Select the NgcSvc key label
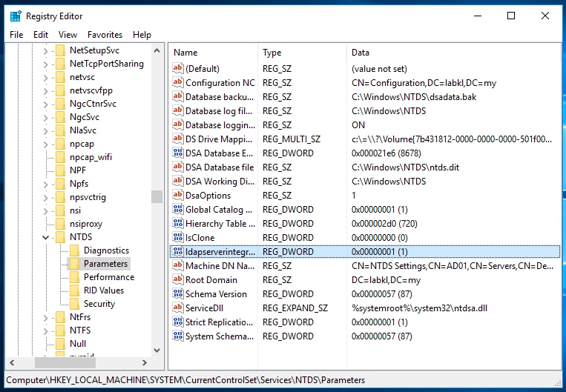The width and height of the screenshot is (566, 392). (85, 117)
